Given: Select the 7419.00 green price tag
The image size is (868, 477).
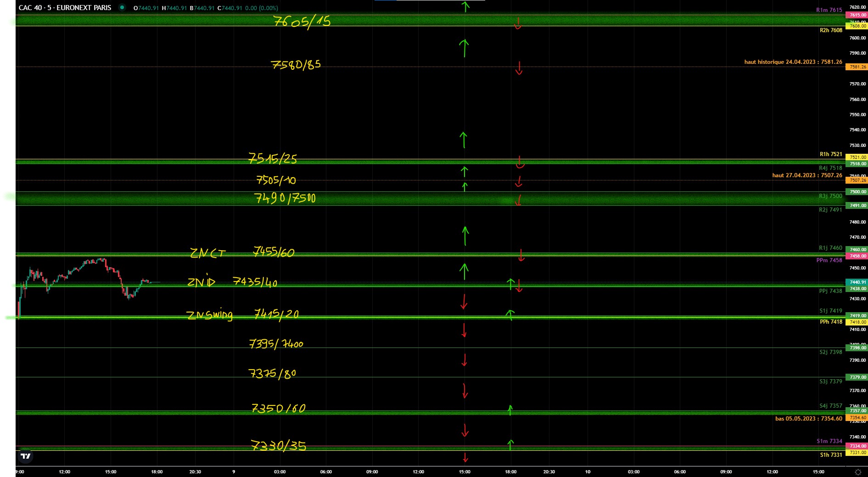Looking at the screenshot, I should pos(857,315).
